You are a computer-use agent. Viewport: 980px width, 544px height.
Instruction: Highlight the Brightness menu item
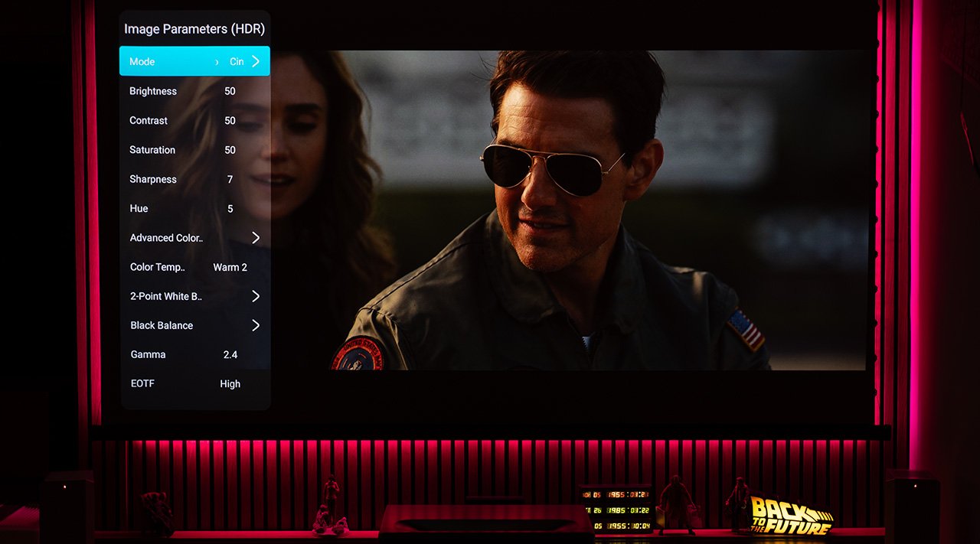(153, 91)
